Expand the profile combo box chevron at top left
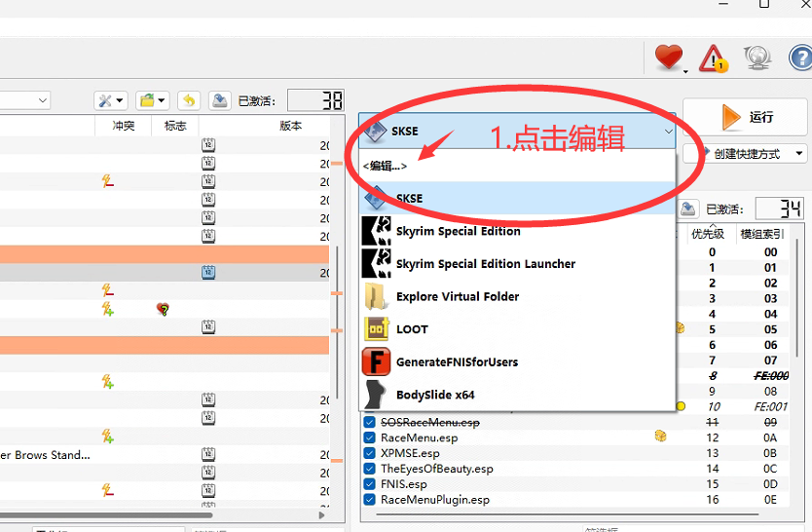 [x=43, y=100]
